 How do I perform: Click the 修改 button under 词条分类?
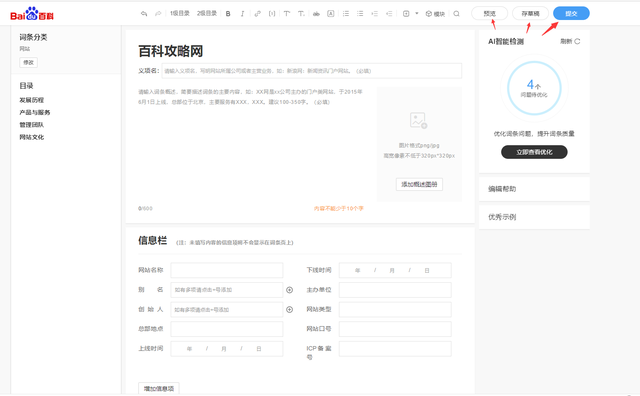pos(29,62)
